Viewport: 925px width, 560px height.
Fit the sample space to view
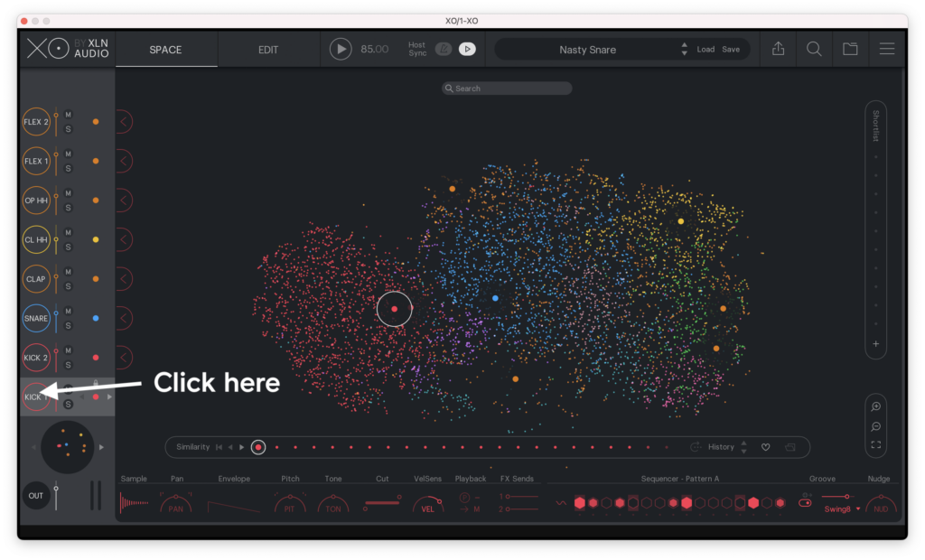876,445
